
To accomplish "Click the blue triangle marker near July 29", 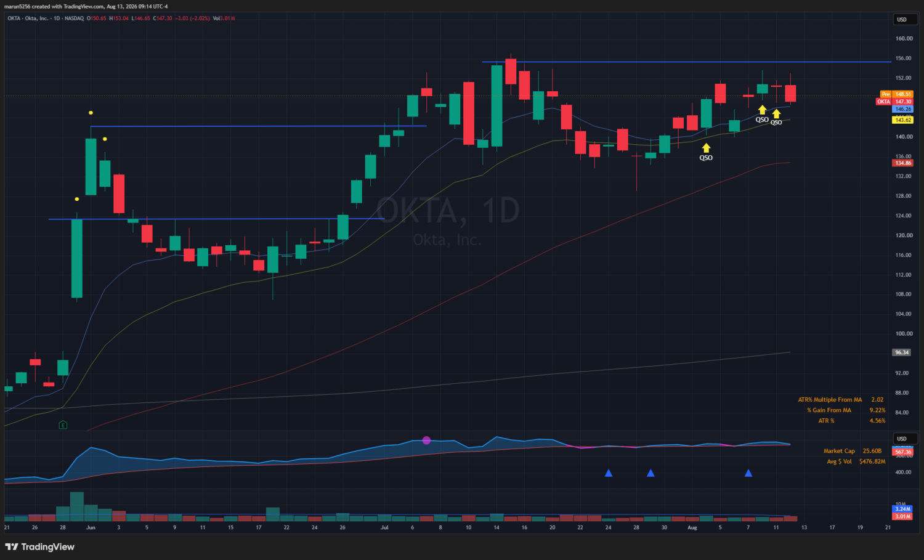I will (x=650, y=473).
